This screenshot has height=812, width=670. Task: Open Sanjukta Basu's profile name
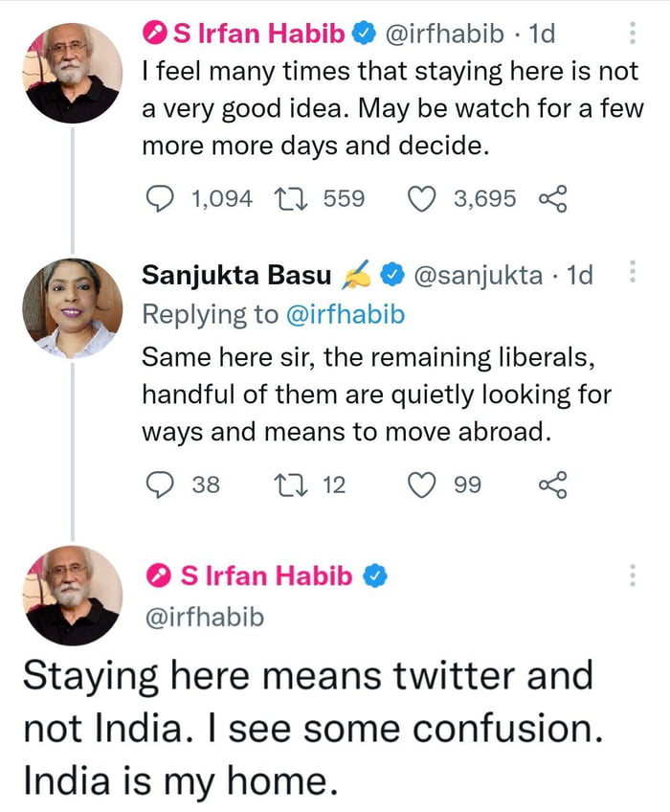click(236, 275)
